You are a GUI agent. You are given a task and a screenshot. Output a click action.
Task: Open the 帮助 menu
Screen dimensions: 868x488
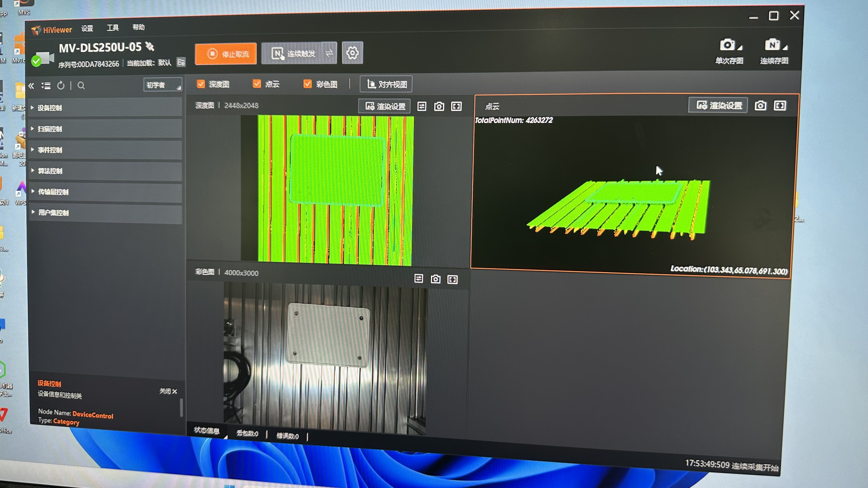point(138,27)
